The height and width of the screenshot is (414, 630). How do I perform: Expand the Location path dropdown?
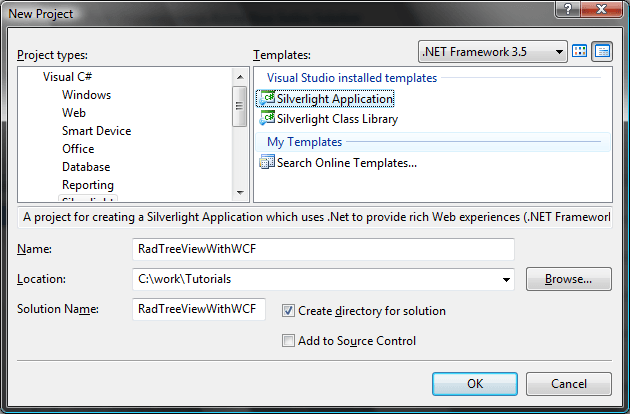tap(507, 280)
